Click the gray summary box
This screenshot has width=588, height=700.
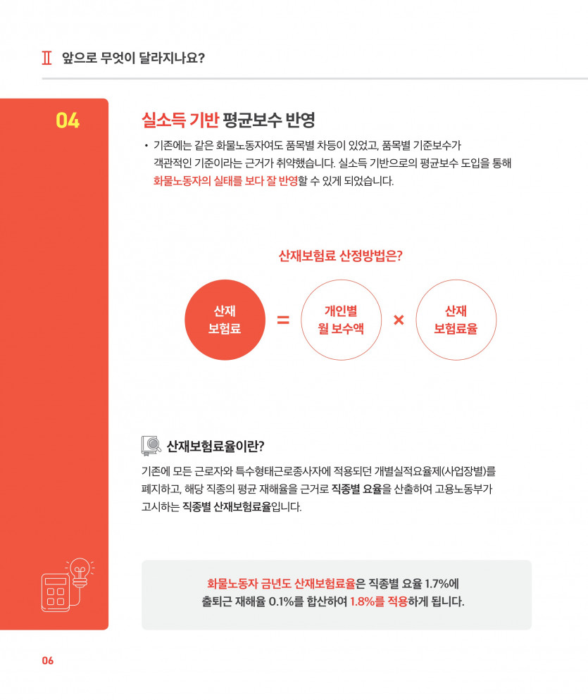(337, 594)
